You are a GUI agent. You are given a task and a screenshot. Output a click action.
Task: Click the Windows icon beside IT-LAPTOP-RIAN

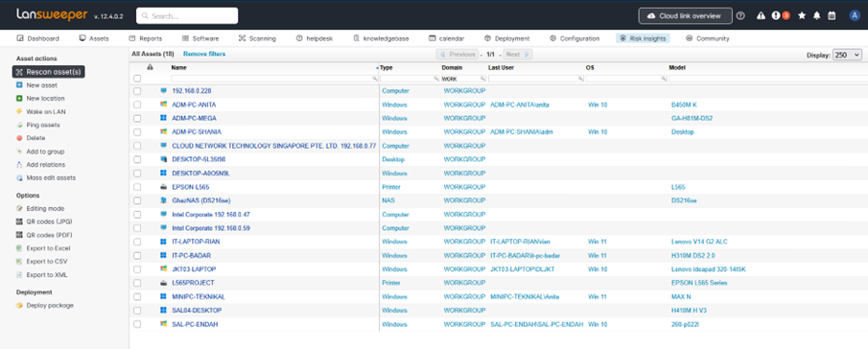[163, 242]
